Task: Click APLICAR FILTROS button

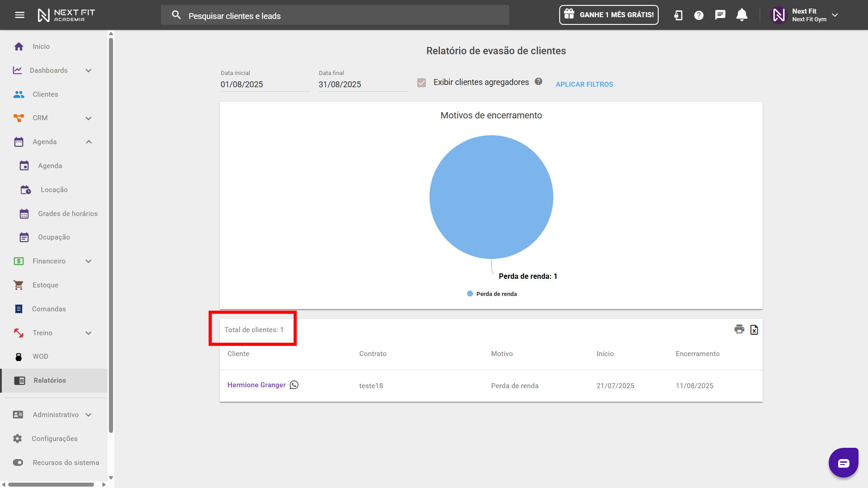Action: tap(584, 84)
